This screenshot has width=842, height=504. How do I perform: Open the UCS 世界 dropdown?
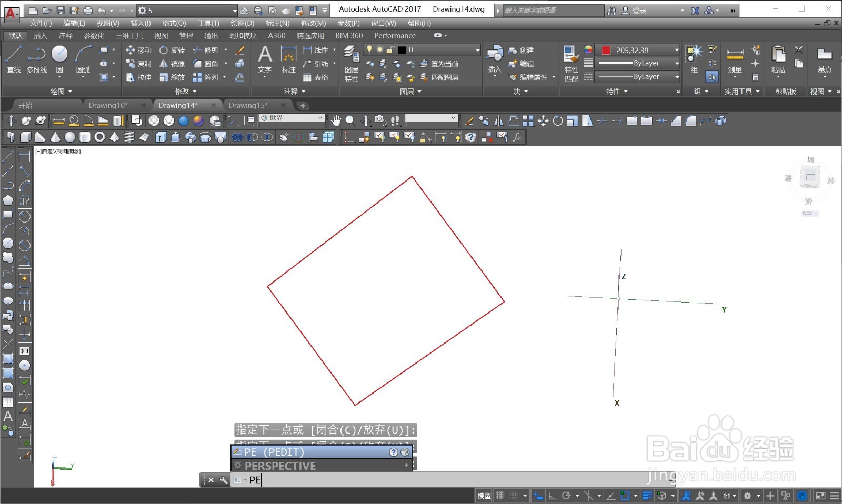click(x=292, y=118)
